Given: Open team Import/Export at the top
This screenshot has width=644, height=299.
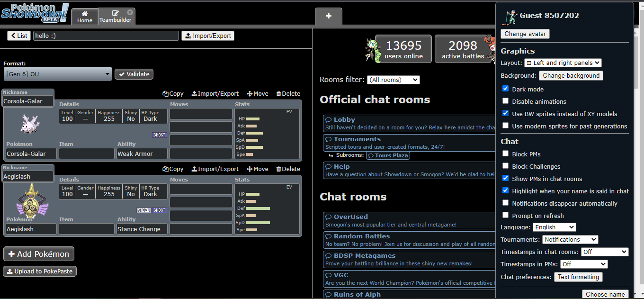Looking at the screenshot, I should (207, 36).
